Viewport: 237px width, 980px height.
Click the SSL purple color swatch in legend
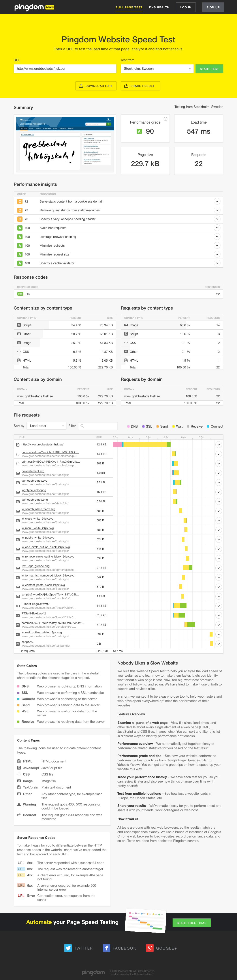pyautogui.click(x=143, y=426)
